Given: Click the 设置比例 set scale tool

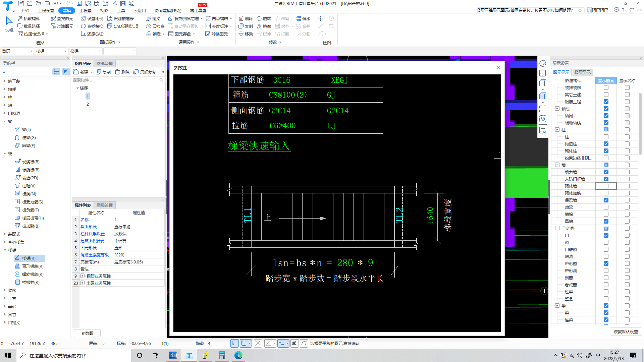Looking at the screenshot, I should point(92,18).
